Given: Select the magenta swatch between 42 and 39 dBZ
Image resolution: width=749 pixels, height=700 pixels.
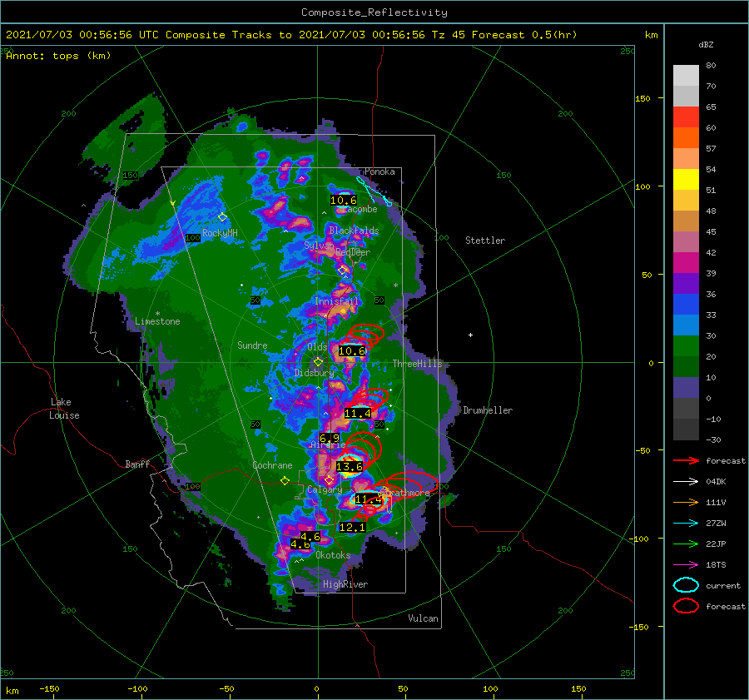Looking at the screenshot, I should [x=686, y=263].
